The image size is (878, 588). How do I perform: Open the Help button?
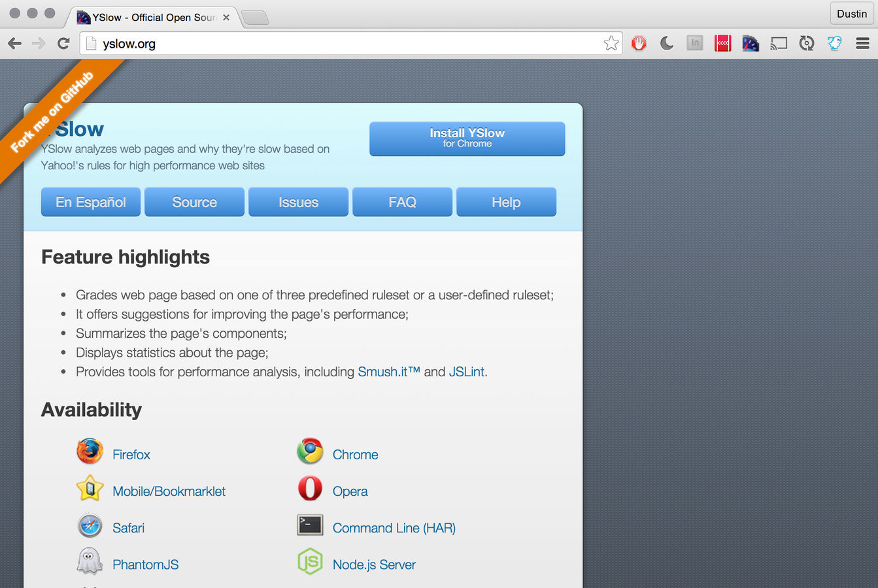click(506, 202)
